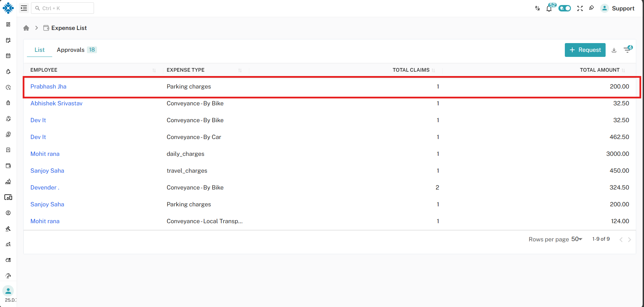The image size is (644, 307).
Task: Click the Ctrl + K search field
Action: coord(63,8)
